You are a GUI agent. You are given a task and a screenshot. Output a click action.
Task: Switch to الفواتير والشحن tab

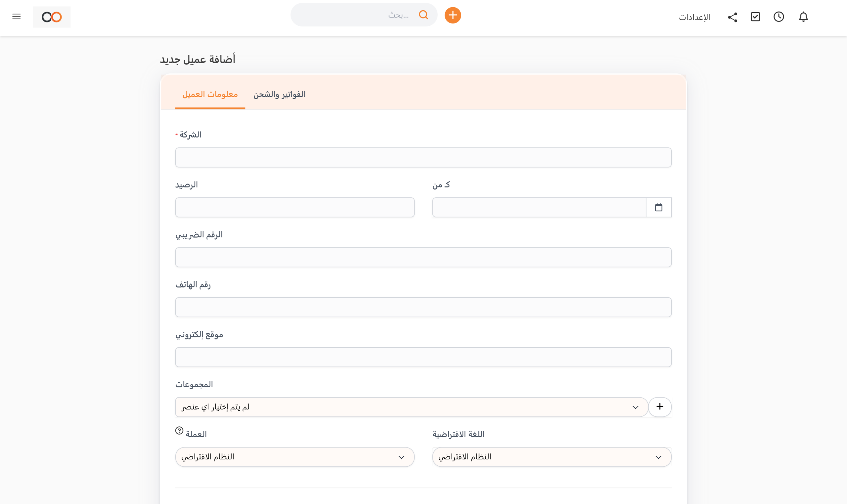coord(279,95)
